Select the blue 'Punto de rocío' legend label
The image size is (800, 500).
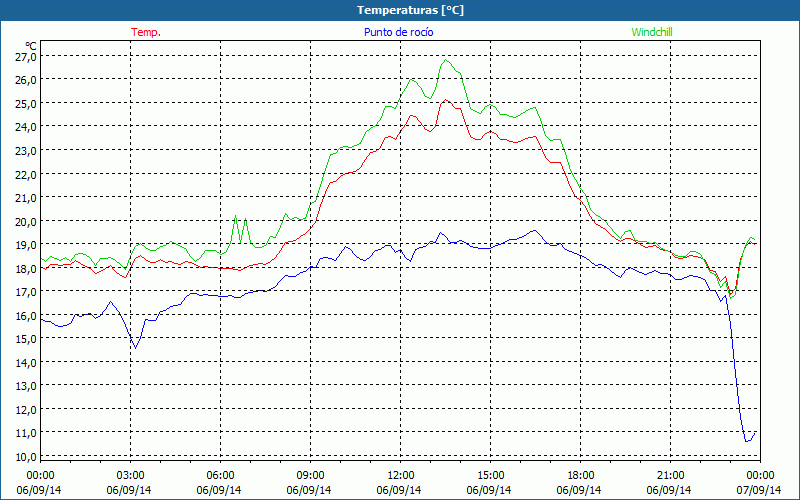point(398,32)
